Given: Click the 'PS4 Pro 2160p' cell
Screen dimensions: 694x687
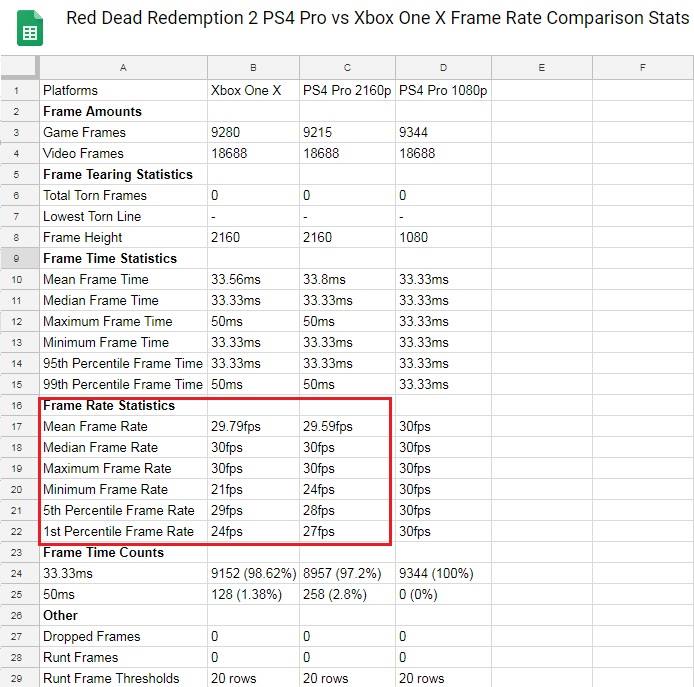Looking at the screenshot, I should tap(347, 90).
